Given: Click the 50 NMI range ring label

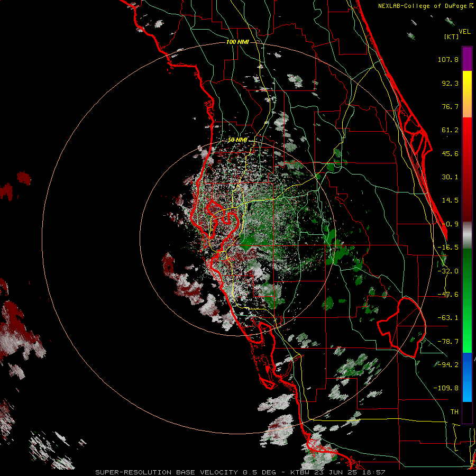Looking at the screenshot, I should [237, 140].
